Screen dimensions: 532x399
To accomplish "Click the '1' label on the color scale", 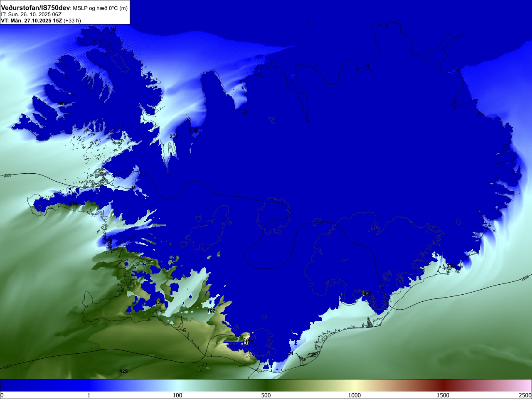I will (x=89, y=395).
